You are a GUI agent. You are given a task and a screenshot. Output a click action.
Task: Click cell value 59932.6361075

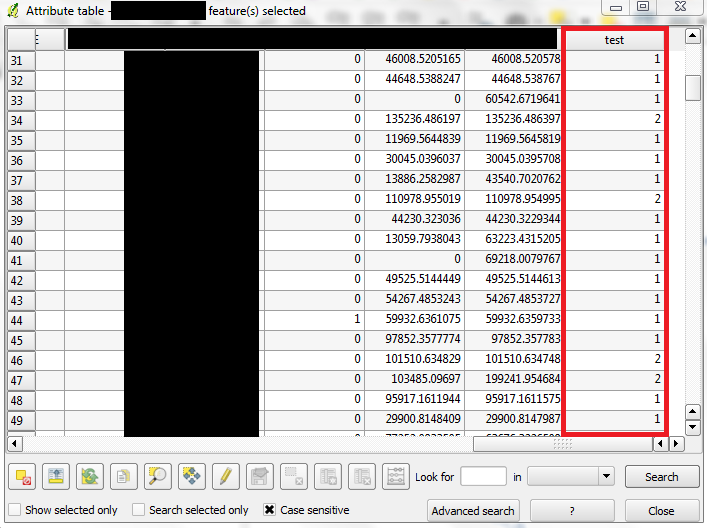[423, 319]
